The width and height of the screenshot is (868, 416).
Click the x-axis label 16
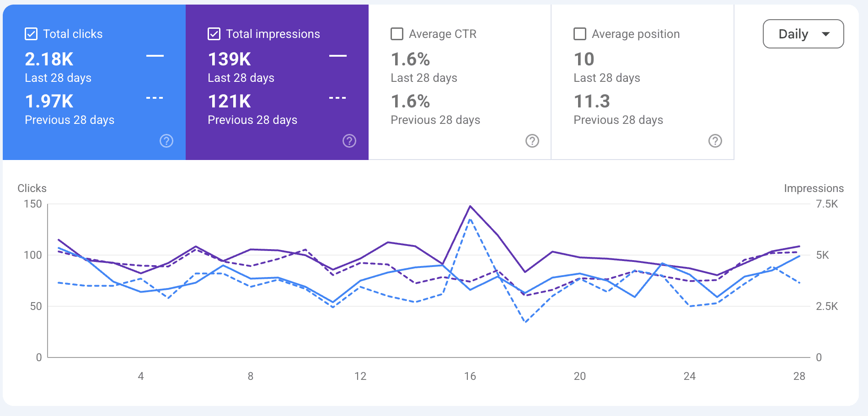[470, 376]
